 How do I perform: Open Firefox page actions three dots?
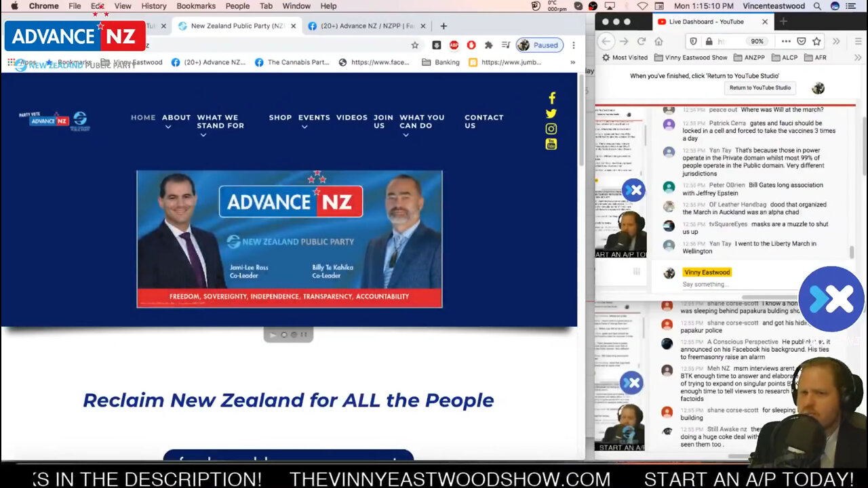coord(786,41)
